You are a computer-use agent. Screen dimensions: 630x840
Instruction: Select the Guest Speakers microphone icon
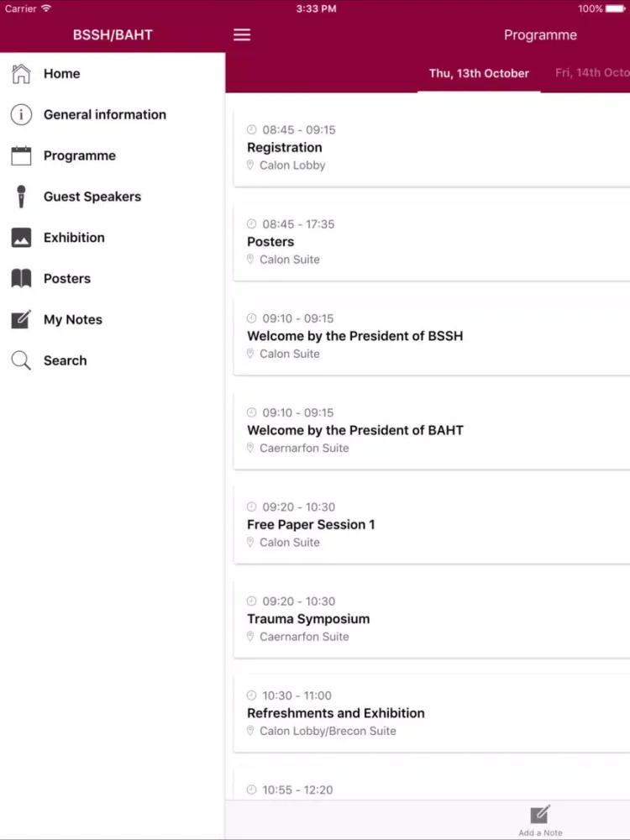tap(21, 197)
